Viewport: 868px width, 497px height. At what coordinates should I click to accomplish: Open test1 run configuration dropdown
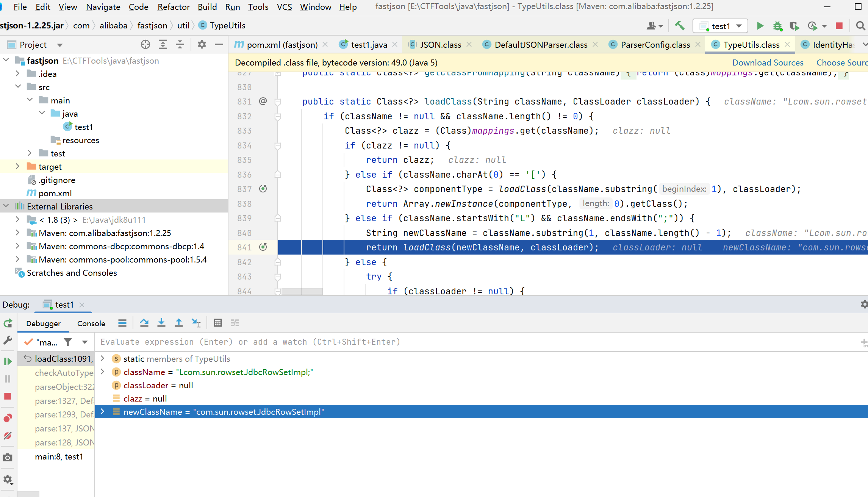(x=720, y=26)
